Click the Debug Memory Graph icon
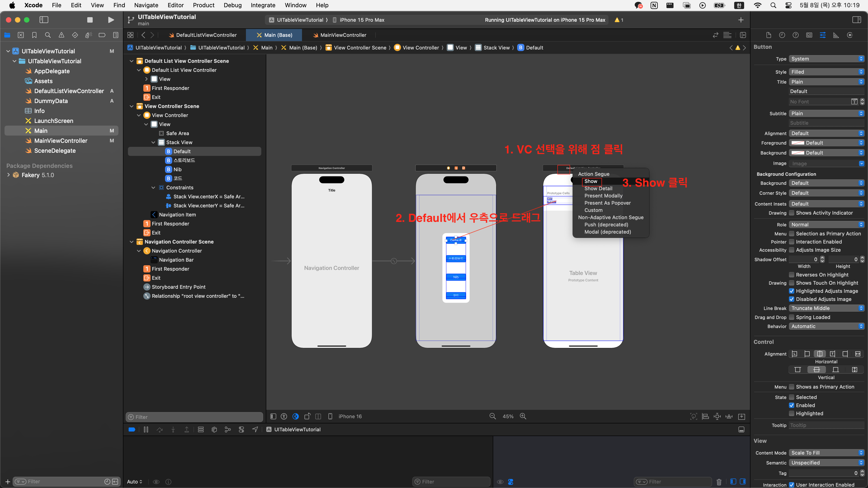The image size is (868, 488). 228,429
